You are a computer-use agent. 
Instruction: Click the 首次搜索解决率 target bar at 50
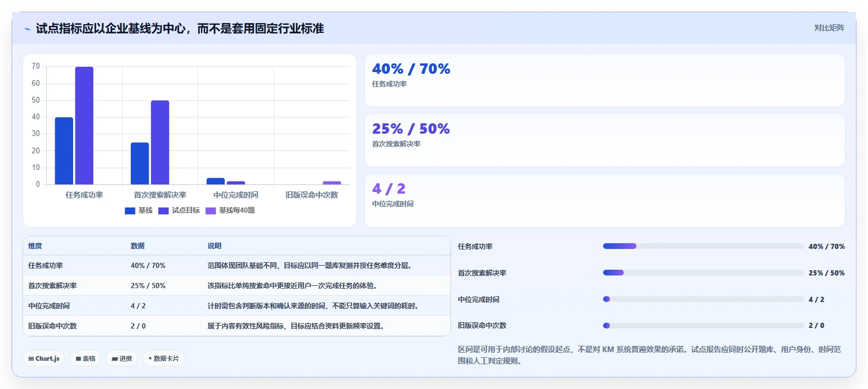(160, 142)
